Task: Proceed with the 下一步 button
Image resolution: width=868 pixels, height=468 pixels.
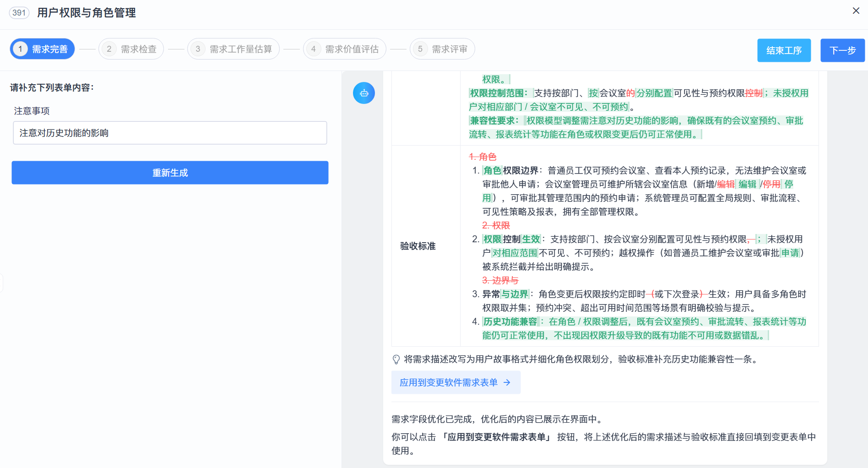Action: (x=842, y=50)
